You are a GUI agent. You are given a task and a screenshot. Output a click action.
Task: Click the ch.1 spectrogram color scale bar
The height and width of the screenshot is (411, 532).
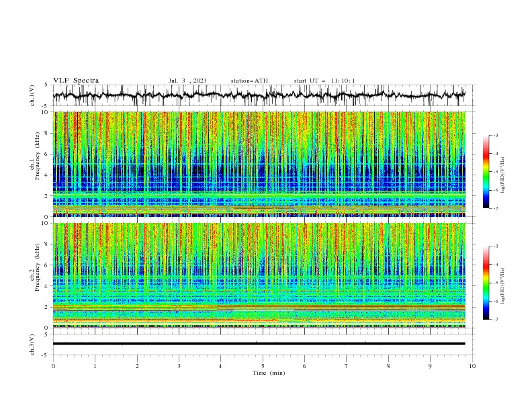click(x=486, y=171)
